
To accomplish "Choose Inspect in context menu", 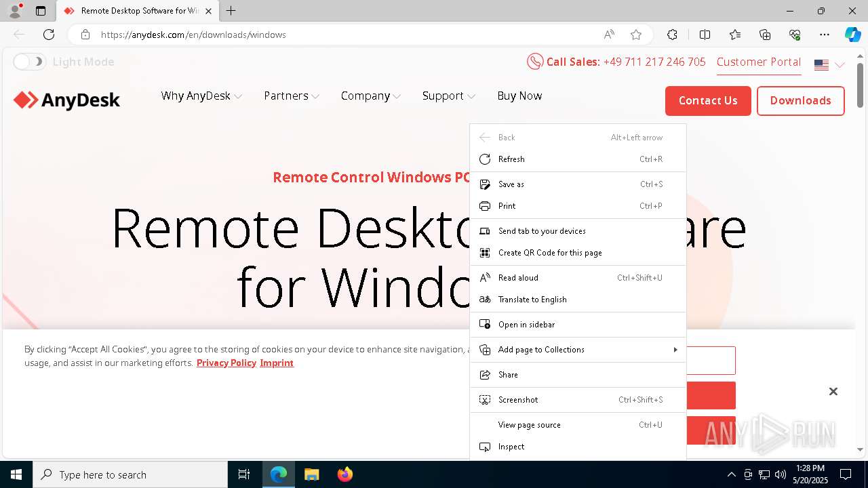I will (578, 447).
